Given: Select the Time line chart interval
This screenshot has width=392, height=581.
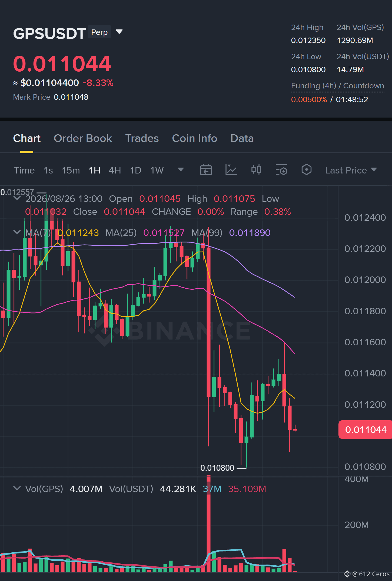Looking at the screenshot, I should pyautogui.click(x=24, y=170).
